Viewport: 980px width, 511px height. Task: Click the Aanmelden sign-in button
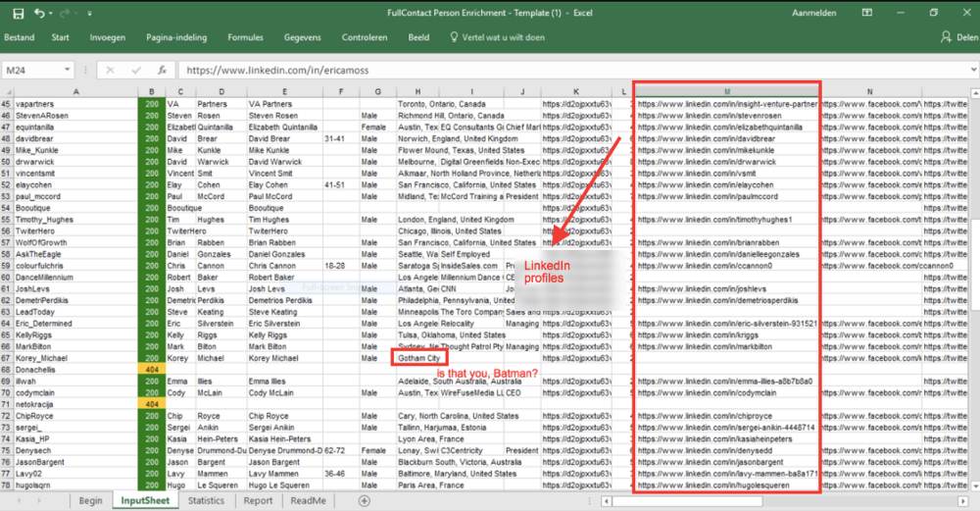pyautogui.click(x=815, y=13)
